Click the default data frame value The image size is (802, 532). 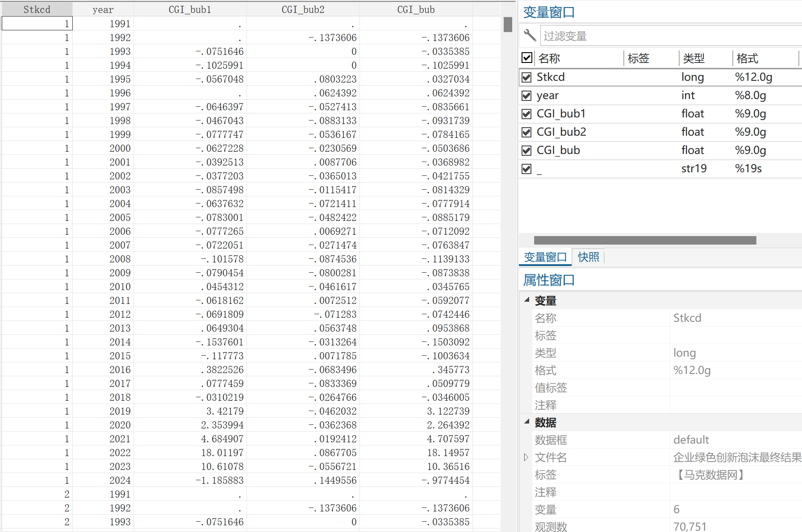691,440
